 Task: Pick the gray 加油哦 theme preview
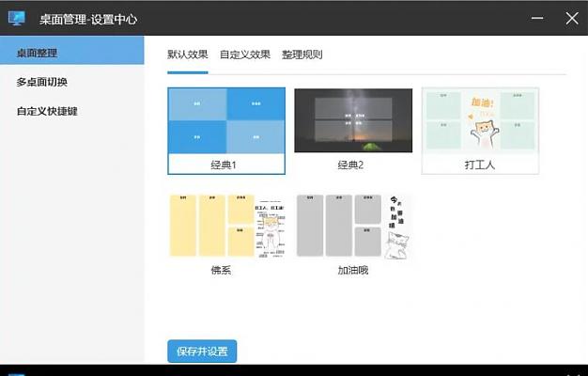click(353, 227)
